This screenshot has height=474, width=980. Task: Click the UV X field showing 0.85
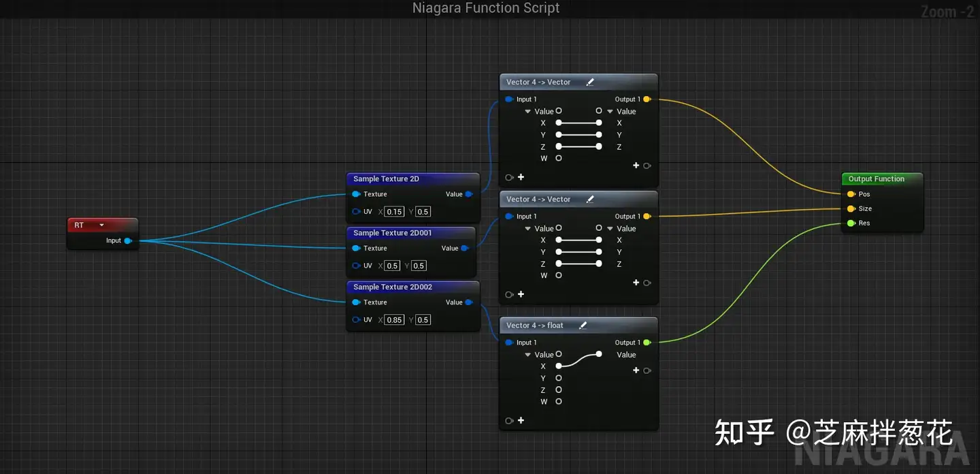tap(394, 320)
